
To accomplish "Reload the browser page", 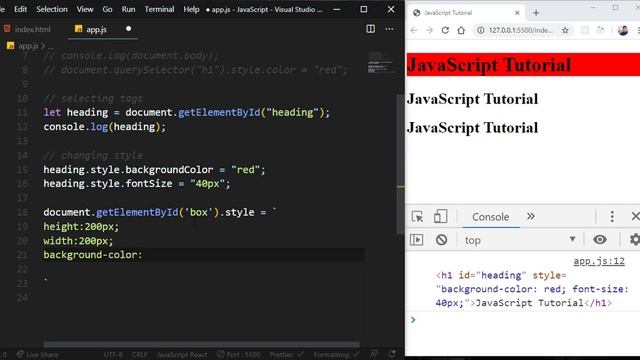I will click(445, 30).
